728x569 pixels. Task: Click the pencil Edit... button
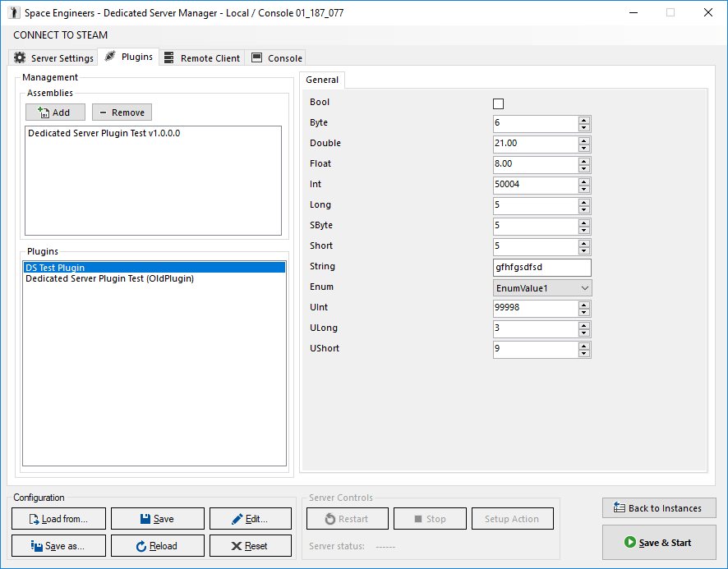(251, 518)
